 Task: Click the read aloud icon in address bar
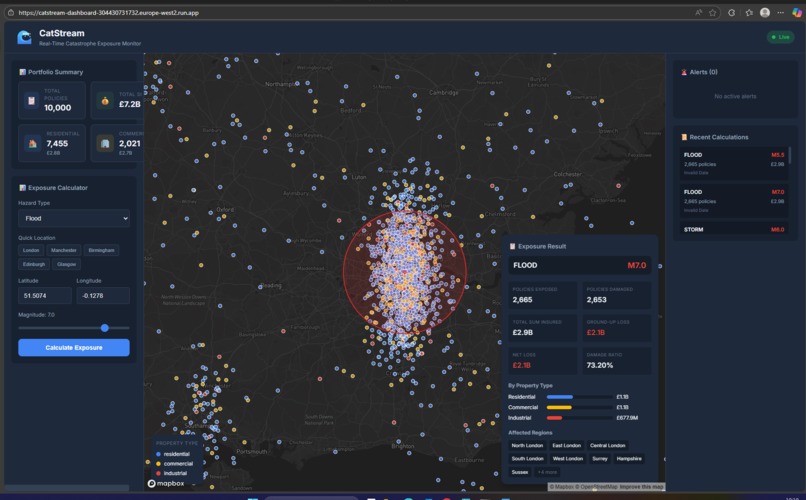[x=698, y=13]
